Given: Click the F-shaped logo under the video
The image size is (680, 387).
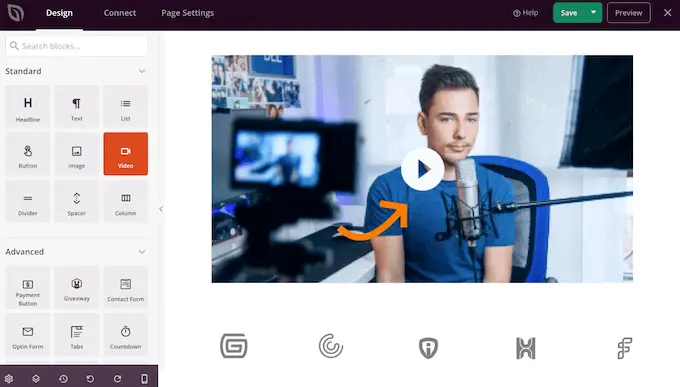Looking at the screenshot, I should pyautogui.click(x=624, y=348).
